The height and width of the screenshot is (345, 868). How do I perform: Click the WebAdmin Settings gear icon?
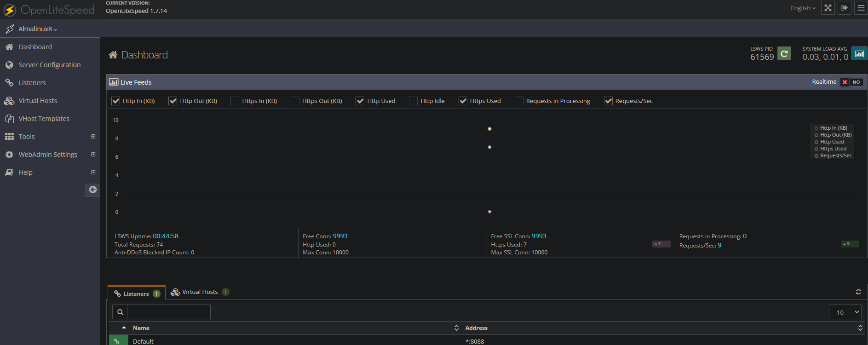[9, 155]
